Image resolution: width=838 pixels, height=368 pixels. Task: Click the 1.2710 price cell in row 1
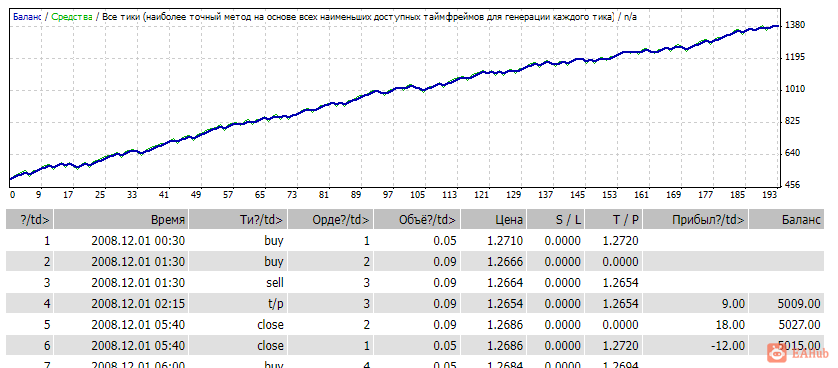pyautogui.click(x=505, y=241)
